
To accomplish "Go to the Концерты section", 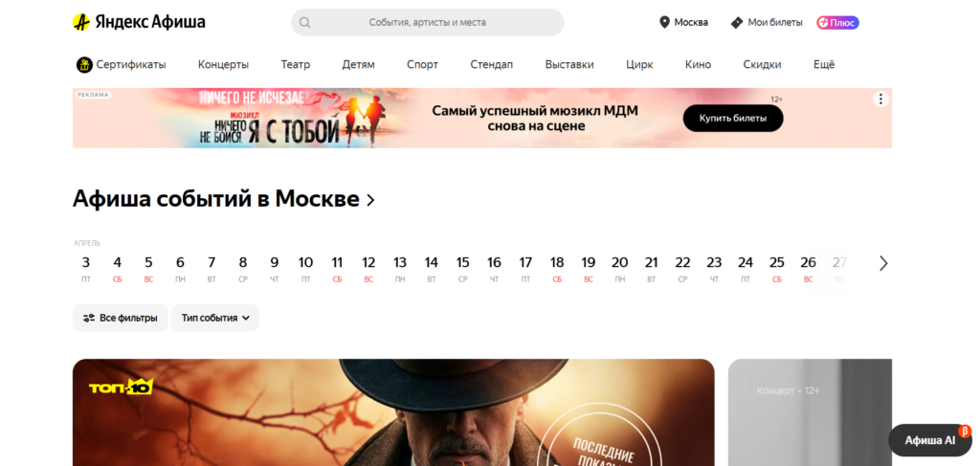I will click(x=223, y=64).
